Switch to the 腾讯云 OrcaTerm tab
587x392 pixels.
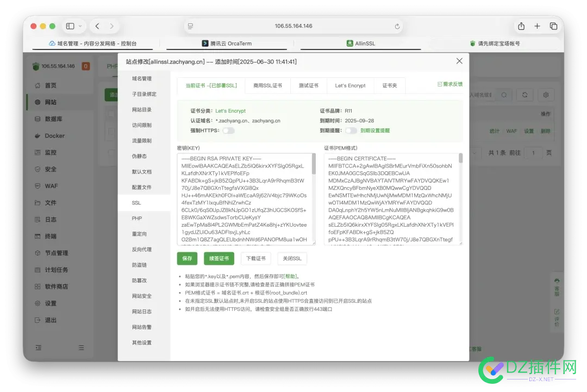point(227,43)
